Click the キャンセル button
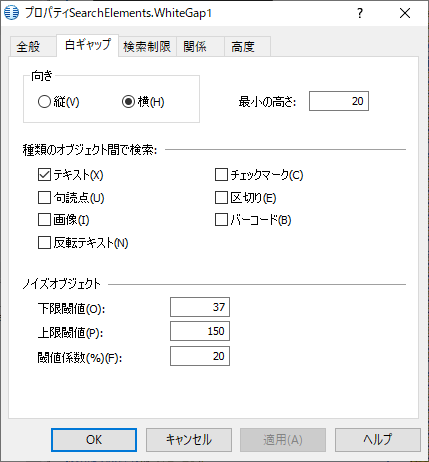The image size is (429, 462). (x=189, y=440)
